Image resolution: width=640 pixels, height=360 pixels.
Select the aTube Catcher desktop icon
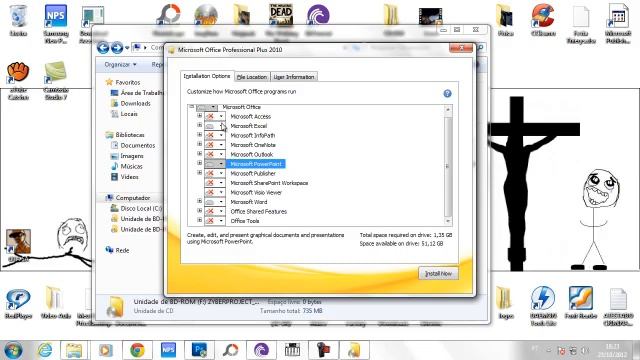point(18,81)
